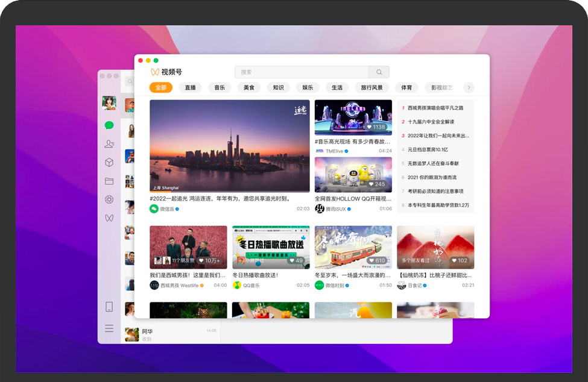588x382 pixels.
Task: Open the Moments aperture icon in sidebar
Action: (x=109, y=199)
